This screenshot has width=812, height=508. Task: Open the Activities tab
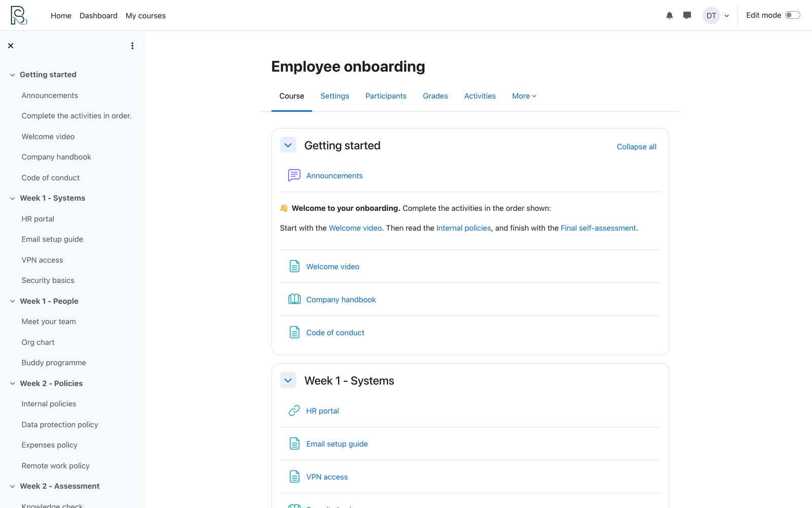480,96
